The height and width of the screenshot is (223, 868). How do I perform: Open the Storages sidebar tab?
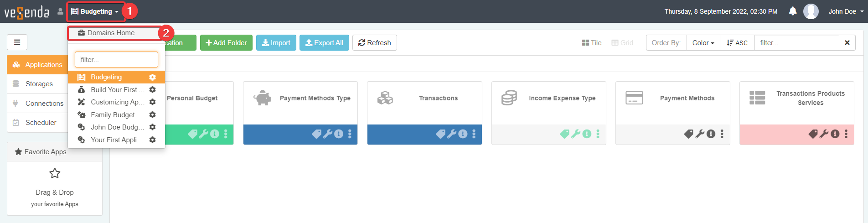coord(39,84)
